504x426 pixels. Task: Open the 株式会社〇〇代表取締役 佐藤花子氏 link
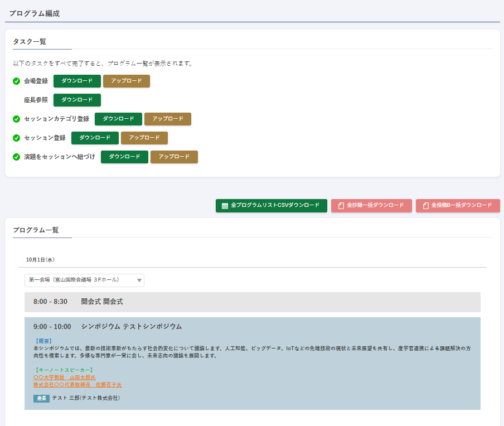click(x=77, y=385)
